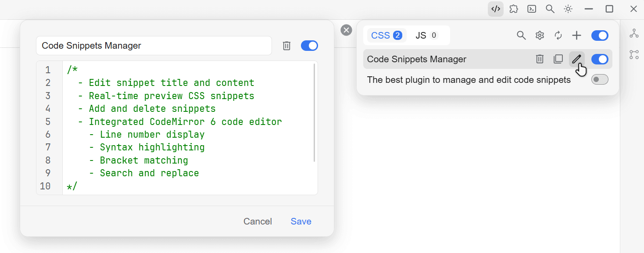This screenshot has width=644, height=253.
Task: Click search icon in snippets panel
Action: coord(521,36)
